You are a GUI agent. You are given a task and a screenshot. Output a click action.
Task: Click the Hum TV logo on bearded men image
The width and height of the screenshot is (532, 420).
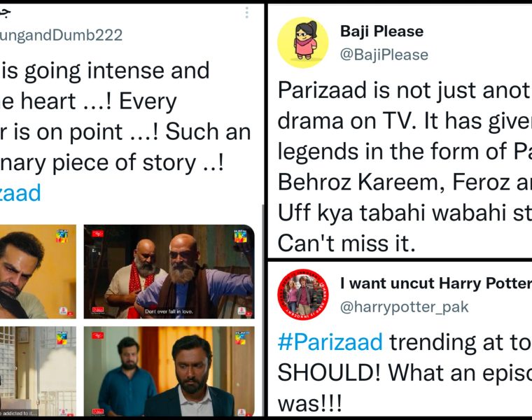click(x=241, y=236)
